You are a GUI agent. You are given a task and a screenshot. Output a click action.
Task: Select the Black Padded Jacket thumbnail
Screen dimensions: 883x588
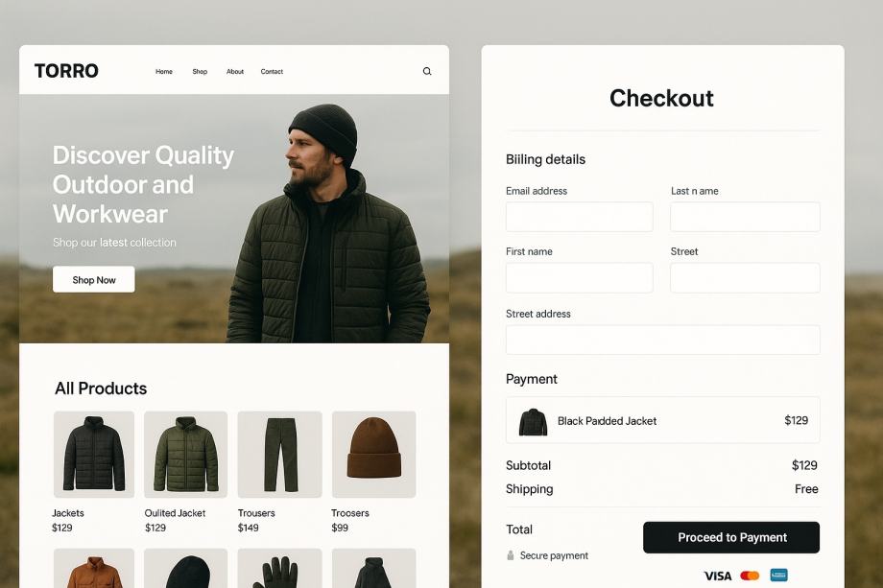click(533, 422)
